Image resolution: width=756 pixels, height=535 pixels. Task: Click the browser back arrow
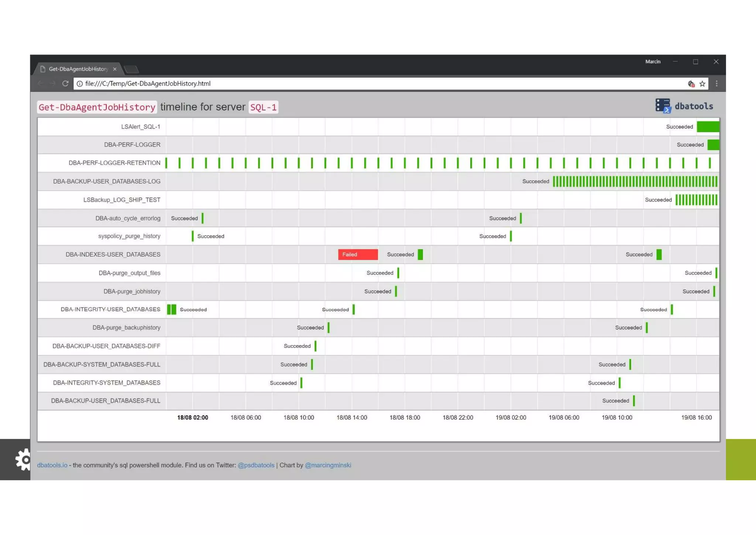tap(41, 84)
